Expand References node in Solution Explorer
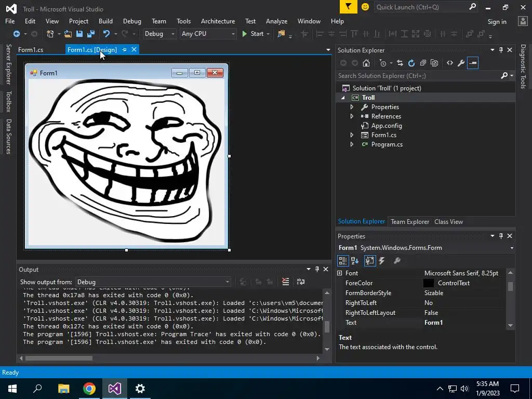The image size is (532, 399). [352, 116]
